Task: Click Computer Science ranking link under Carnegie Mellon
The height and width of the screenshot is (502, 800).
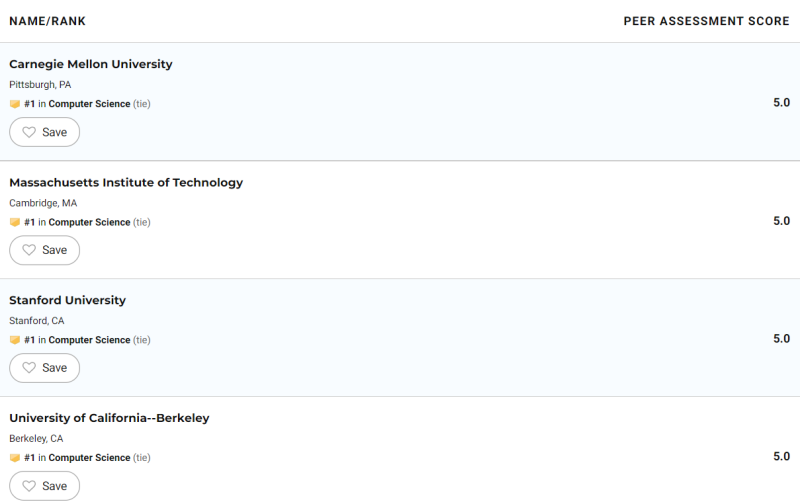Action: (89, 104)
